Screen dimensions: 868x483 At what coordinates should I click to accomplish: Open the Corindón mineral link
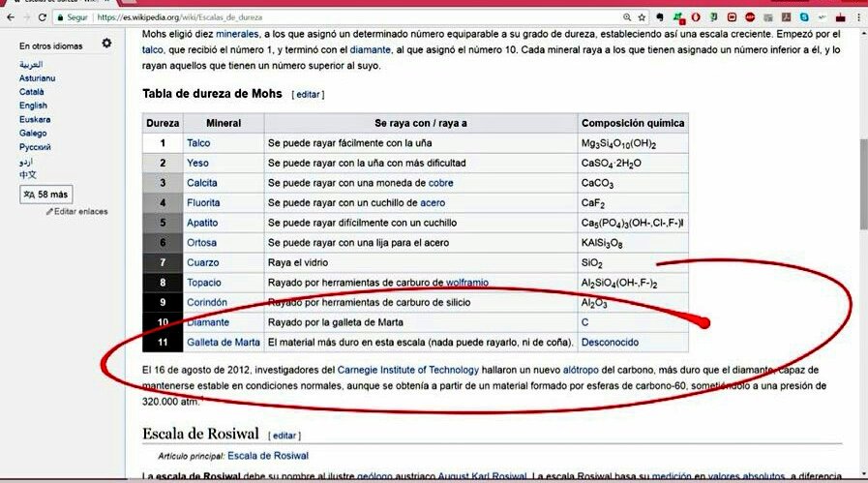coord(207,302)
